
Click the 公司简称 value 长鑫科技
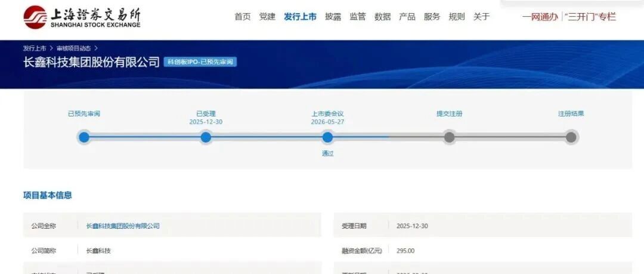[x=98, y=251]
